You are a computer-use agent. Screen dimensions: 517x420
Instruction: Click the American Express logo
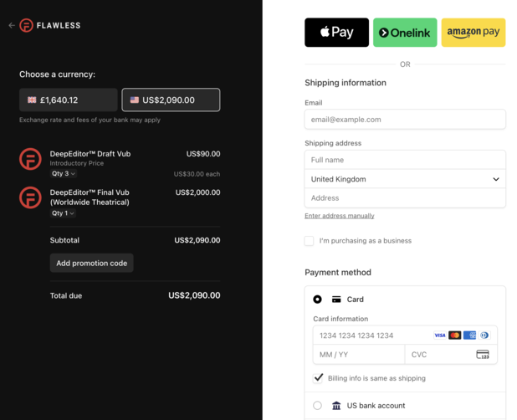click(x=469, y=335)
